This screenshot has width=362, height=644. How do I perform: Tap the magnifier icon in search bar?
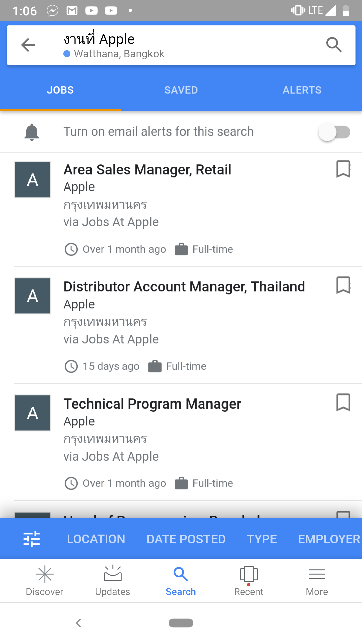pyautogui.click(x=334, y=45)
